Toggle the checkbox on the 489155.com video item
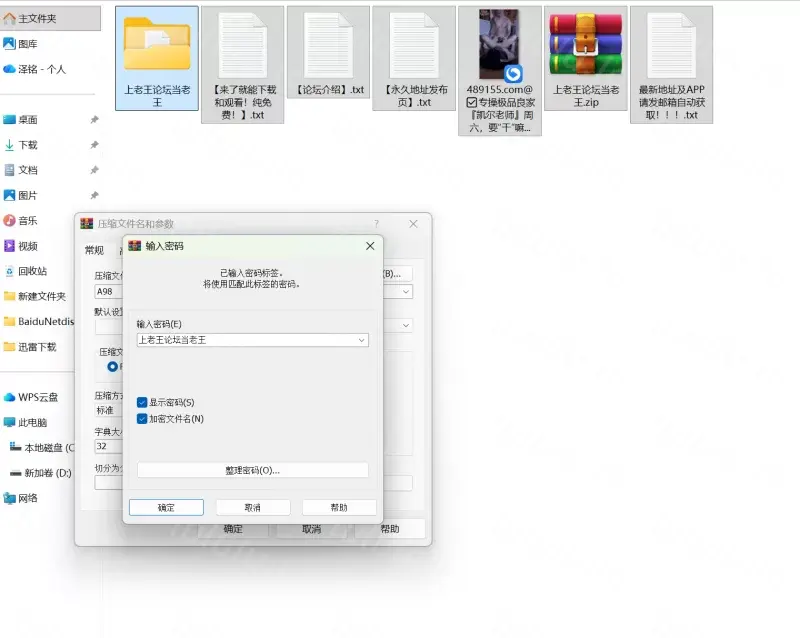Viewport: 800px width, 638px height. point(472,103)
